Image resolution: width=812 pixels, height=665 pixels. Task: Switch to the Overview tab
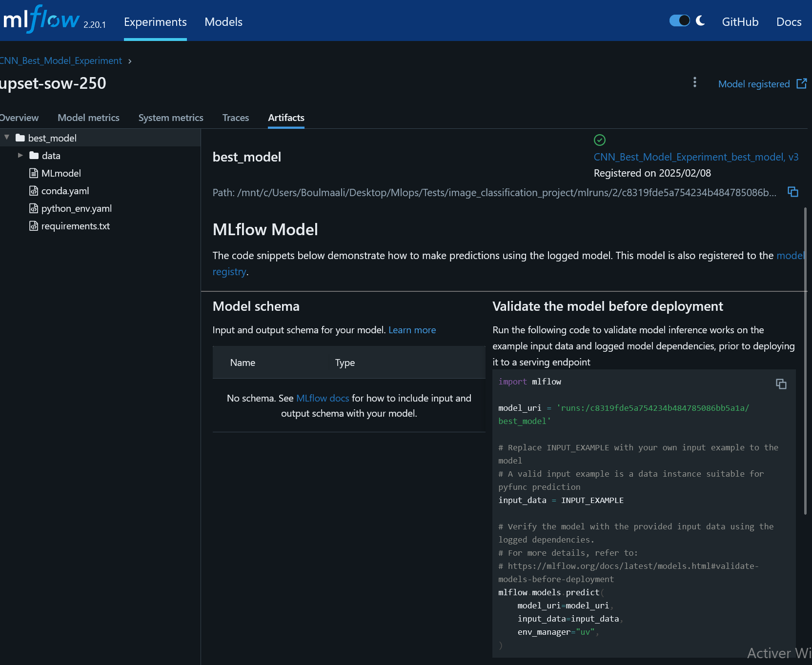click(19, 118)
